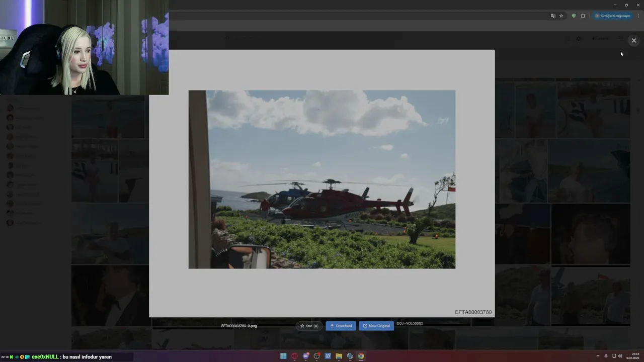Open the volume tray icon
The height and width of the screenshot is (362, 644).
click(x=620, y=356)
